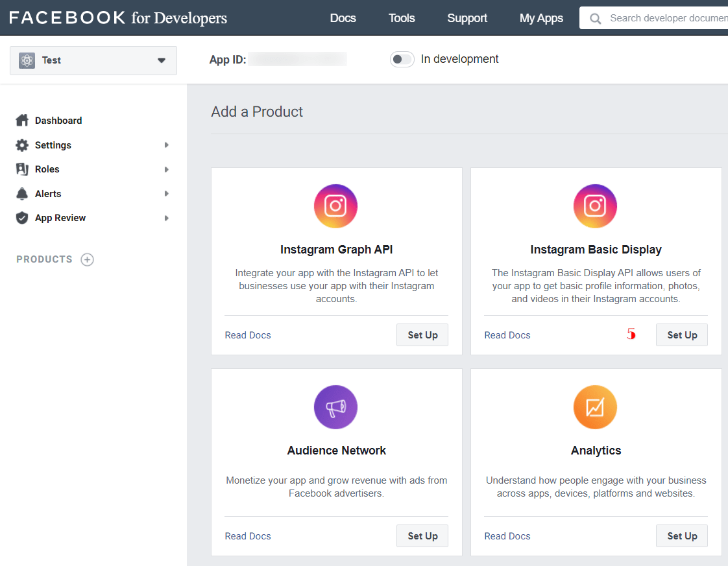Open Roles in sidebar
The width and height of the screenshot is (728, 566).
[x=47, y=169]
